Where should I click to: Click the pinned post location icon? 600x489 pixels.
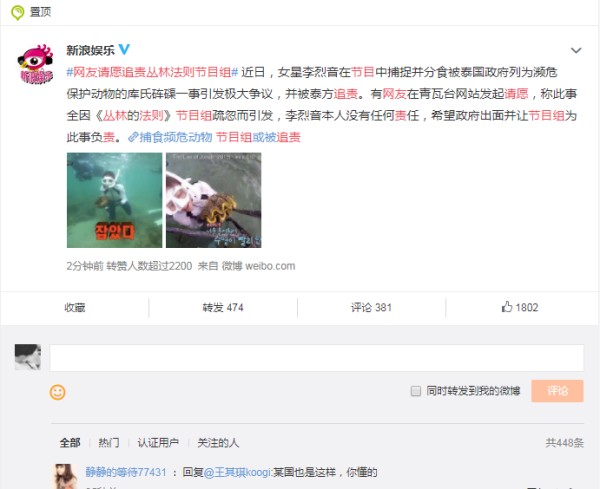[18, 13]
